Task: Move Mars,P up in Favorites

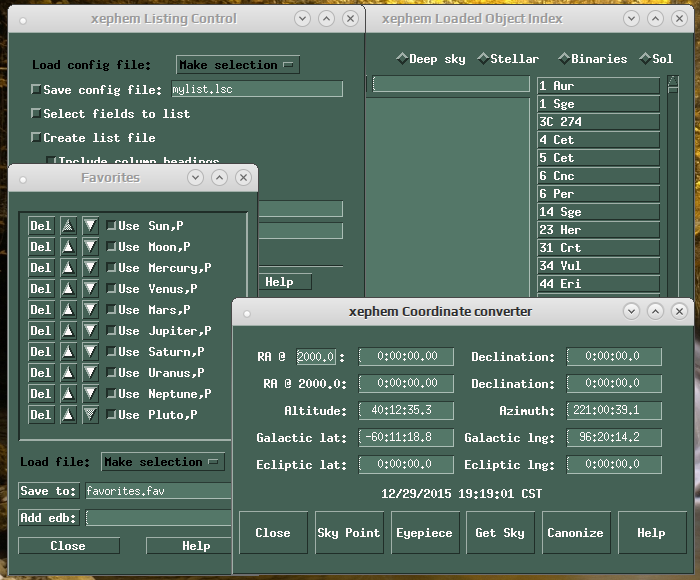Action: [68, 309]
